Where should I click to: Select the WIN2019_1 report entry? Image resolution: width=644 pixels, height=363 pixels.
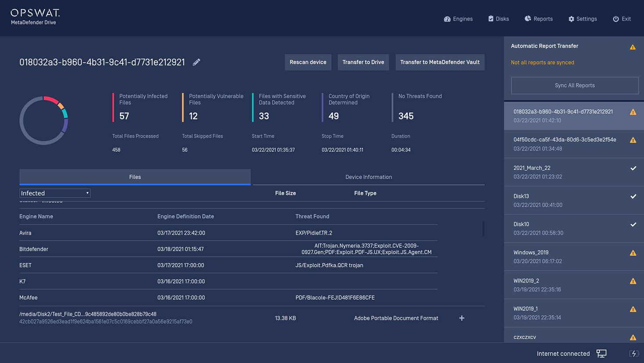pyautogui.click(x=574, y=313)
